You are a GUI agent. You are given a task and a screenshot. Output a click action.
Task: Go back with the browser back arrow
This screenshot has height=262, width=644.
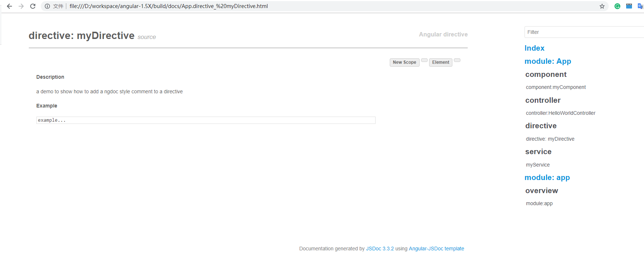click(9, 6)
